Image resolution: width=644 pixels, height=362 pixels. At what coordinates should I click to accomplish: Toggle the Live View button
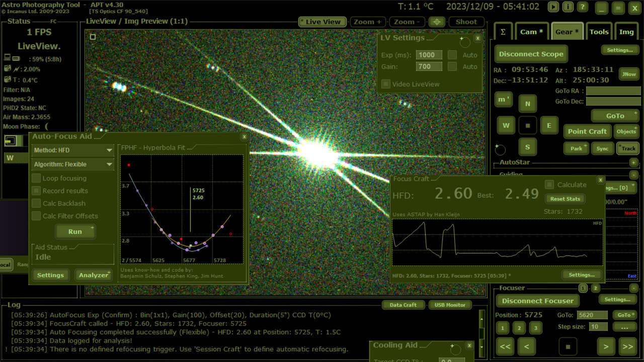(323, 22)
